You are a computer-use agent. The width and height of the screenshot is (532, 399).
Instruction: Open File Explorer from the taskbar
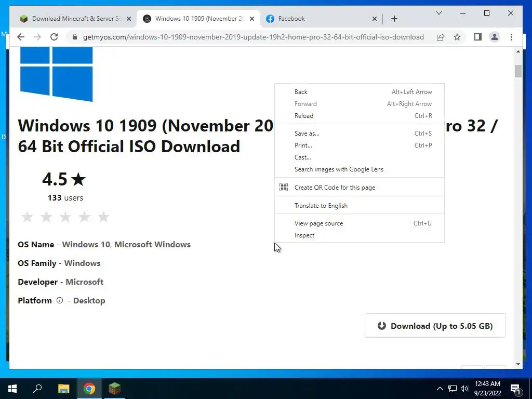point(63,389)
